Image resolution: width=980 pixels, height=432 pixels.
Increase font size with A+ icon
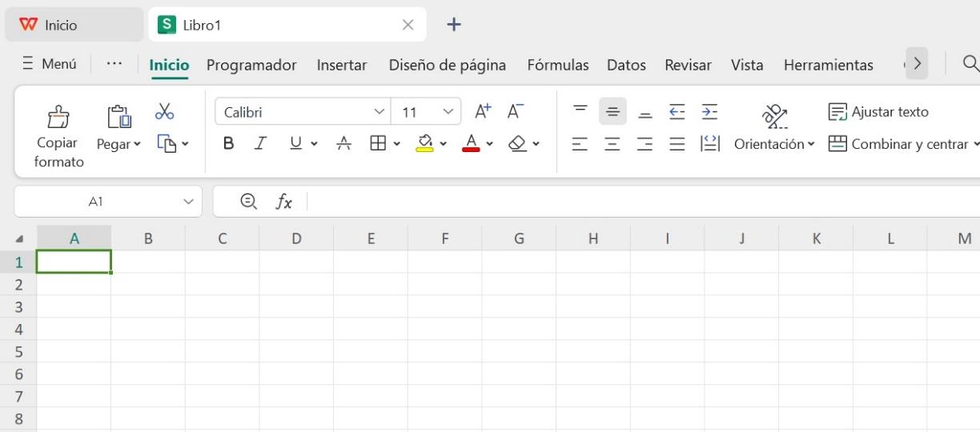(x=483, y=111)
